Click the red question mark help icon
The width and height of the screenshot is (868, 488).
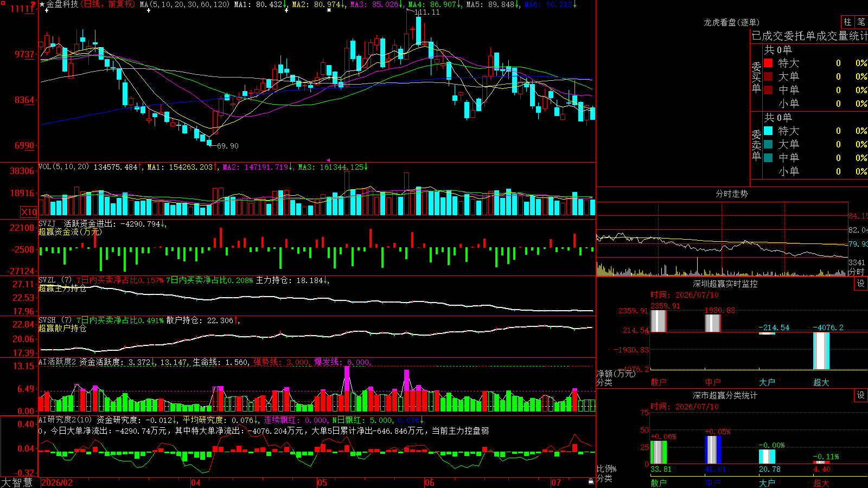click(34, 4)
